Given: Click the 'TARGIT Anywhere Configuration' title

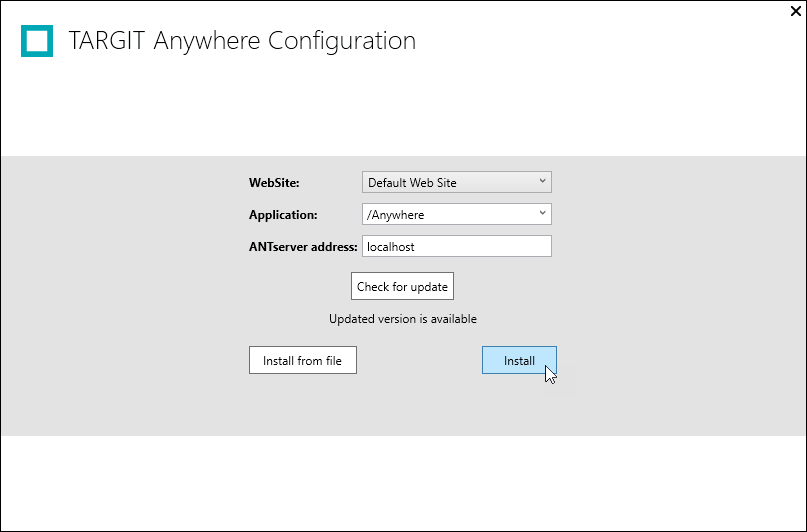Looking at the screenshot, I should click(x=242, y=41).
